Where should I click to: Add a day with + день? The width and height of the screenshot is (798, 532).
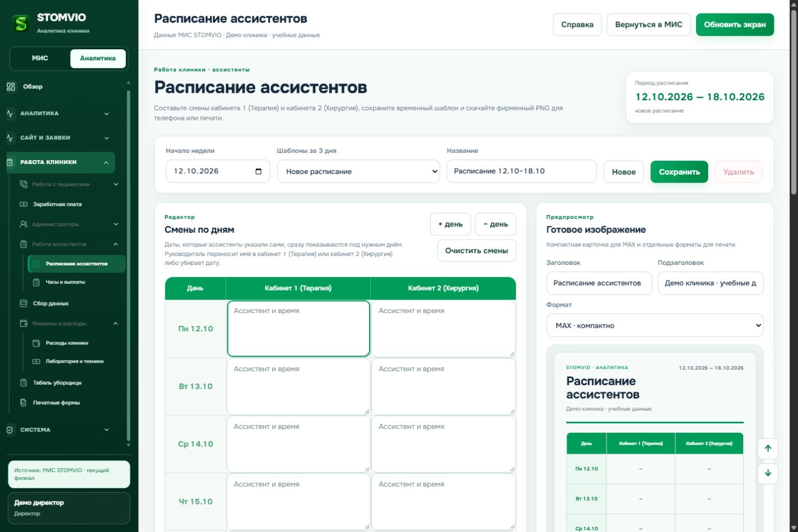tap(450, 224)
